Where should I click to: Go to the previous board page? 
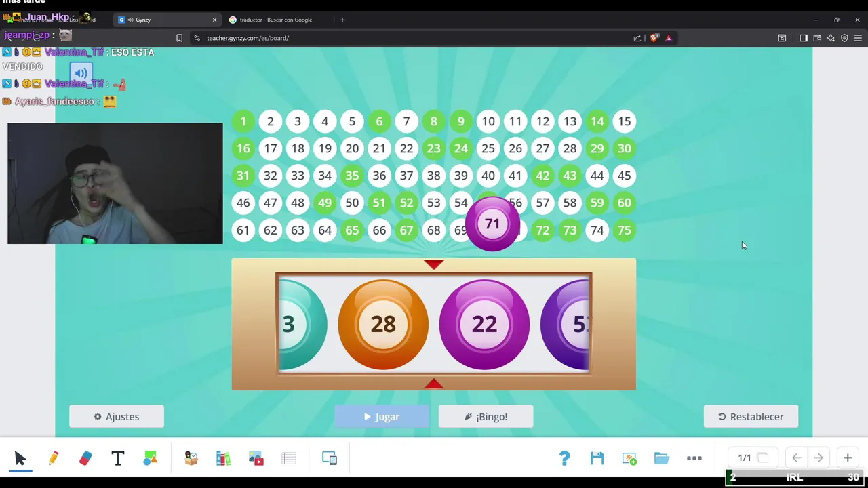click(797, 458)
